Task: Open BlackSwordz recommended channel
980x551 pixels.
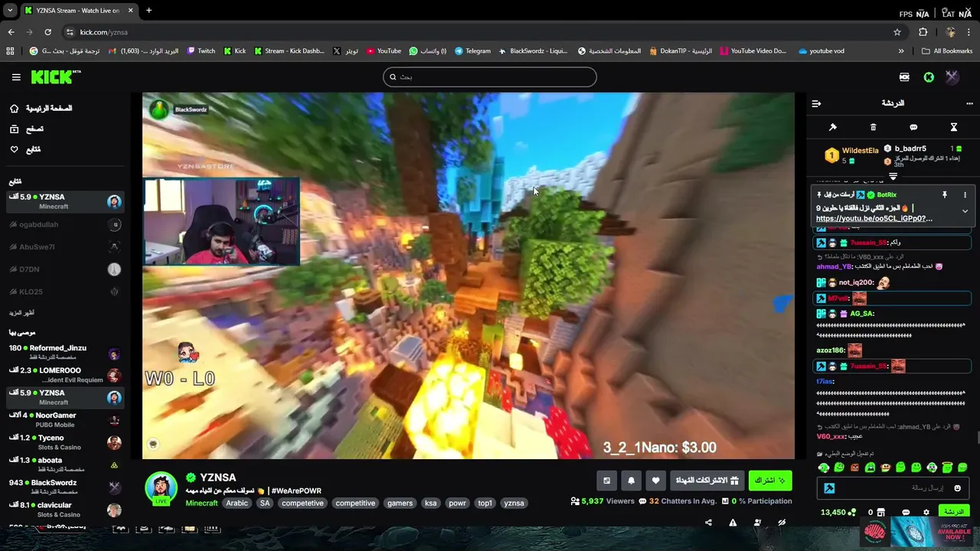Action: [65, 487]
